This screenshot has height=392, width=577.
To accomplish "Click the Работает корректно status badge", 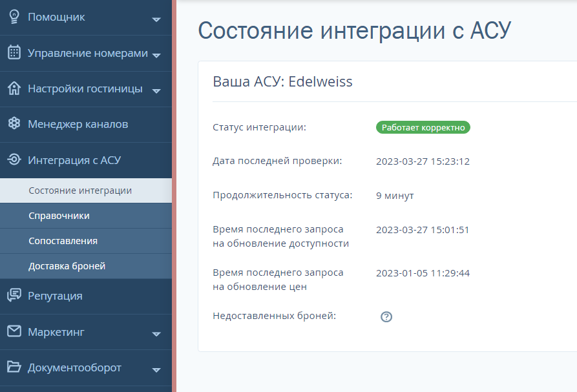I will point(424,127).
